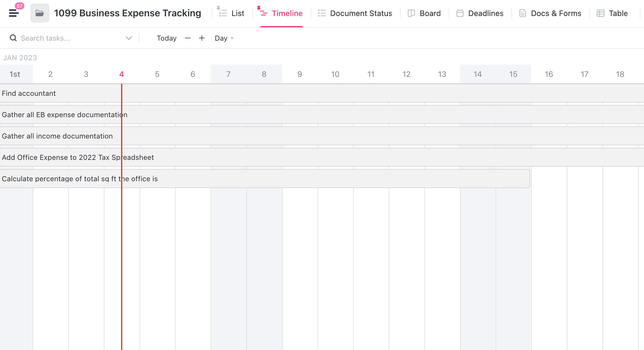The width and height of the screenshot is (644, 350).
Task: Expand the Document Status list icon
Action: [321, 13]
